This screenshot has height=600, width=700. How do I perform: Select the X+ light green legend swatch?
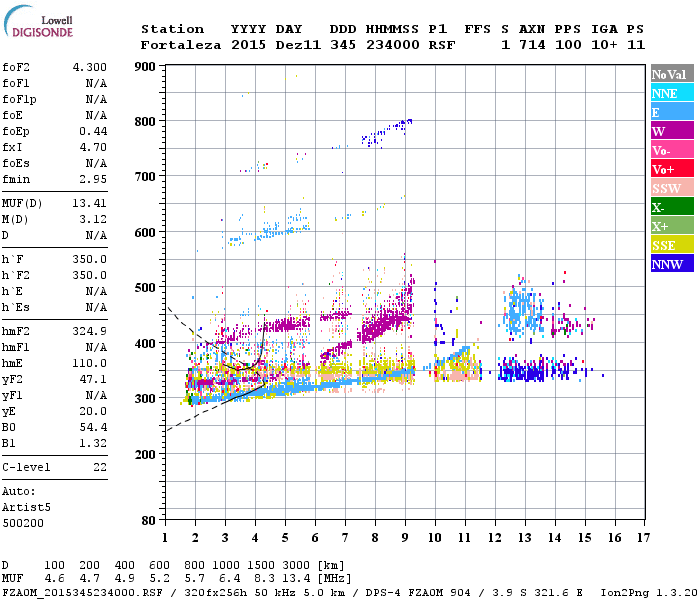point(672,225)
